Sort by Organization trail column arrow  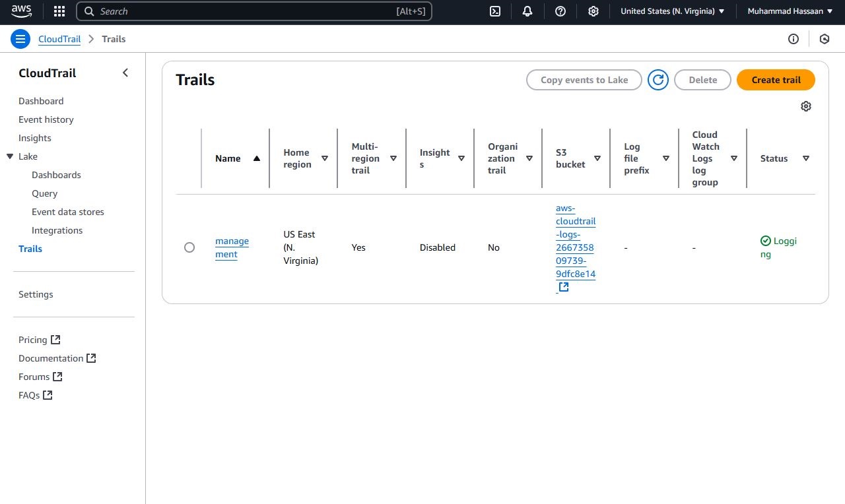coord(529,158)
